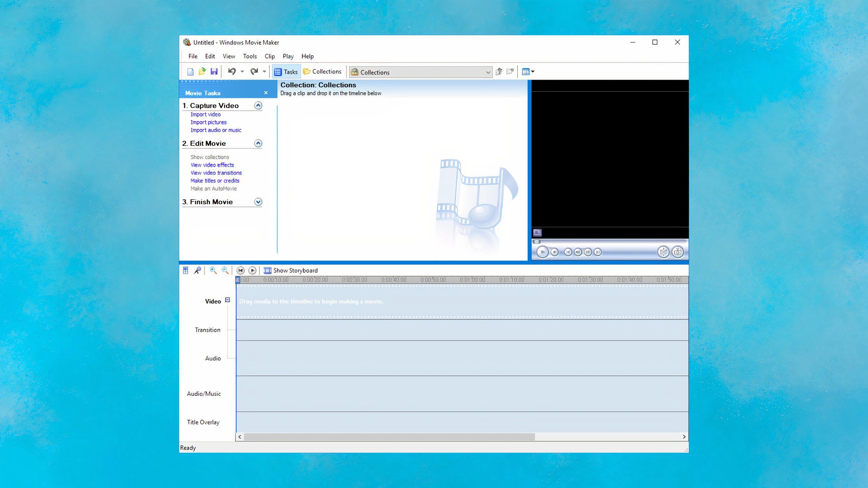Zoom in on the timeline
868x488 pixels.
tap(213, 270)
